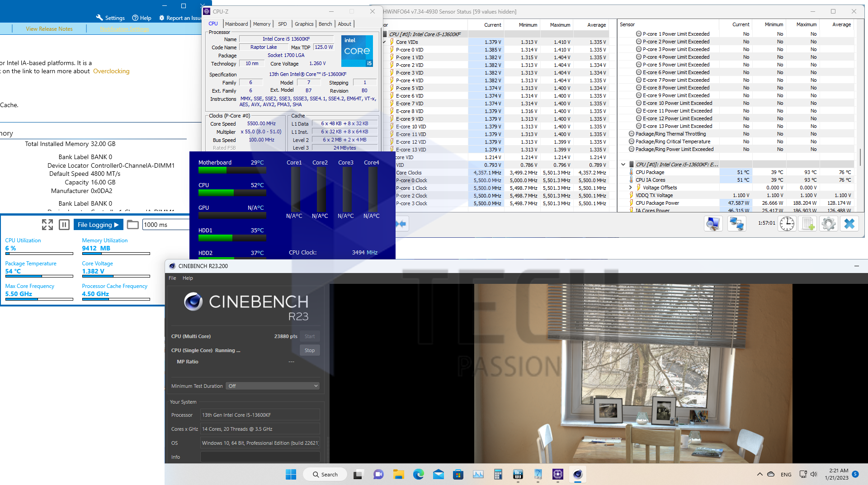Open HWiNFO sensor settings gear
868x485 pixels.
(x=828, y=224)
